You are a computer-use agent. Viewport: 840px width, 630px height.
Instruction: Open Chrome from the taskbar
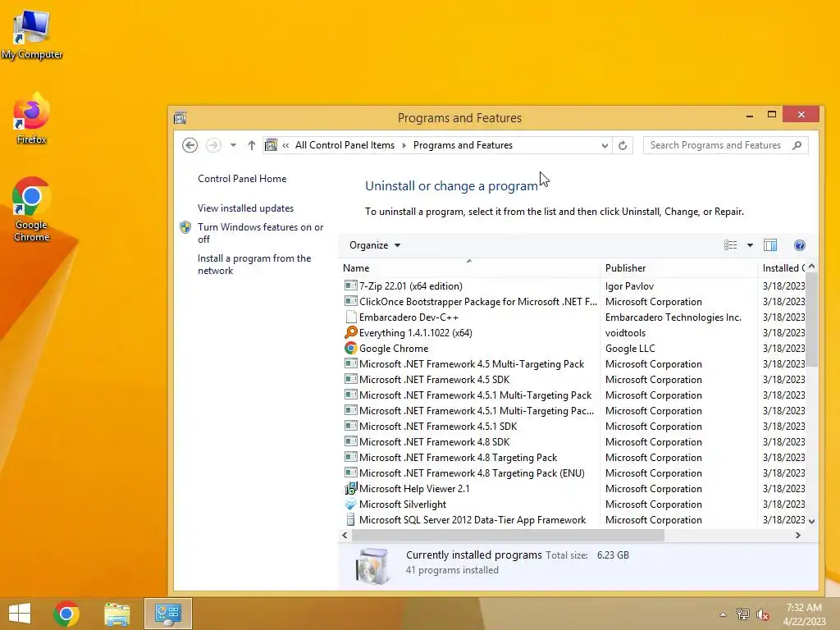tap(66, 614)
